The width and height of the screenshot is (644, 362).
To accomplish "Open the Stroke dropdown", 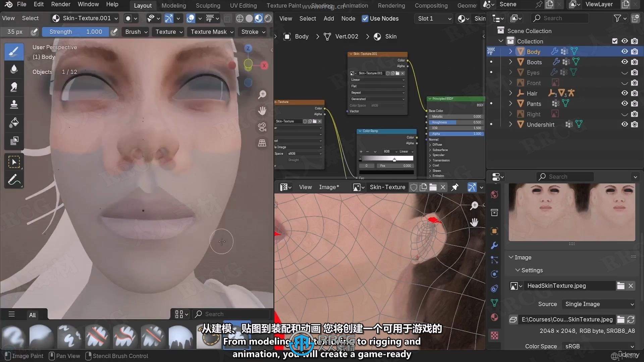I will point(253,32).
